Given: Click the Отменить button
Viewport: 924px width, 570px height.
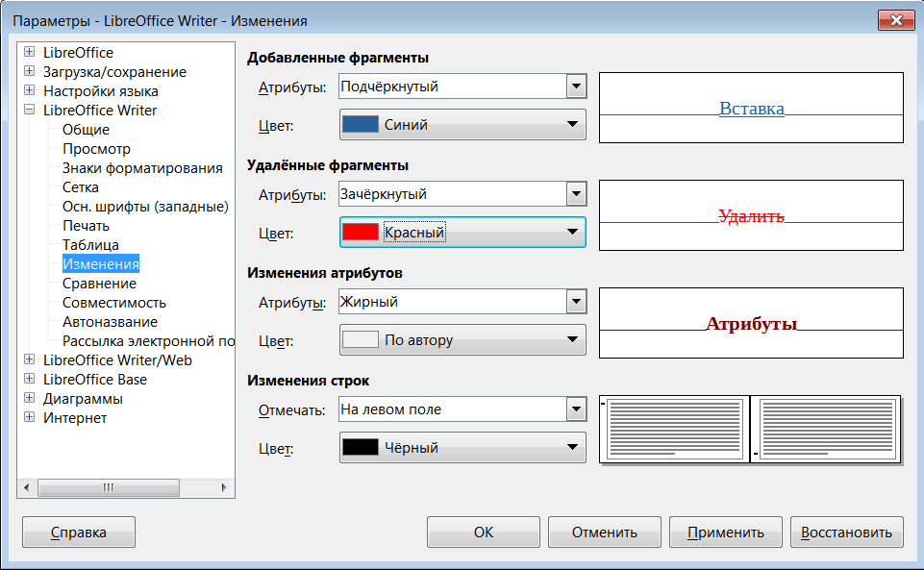Looking at the screenshot, I should pos(605,533).
